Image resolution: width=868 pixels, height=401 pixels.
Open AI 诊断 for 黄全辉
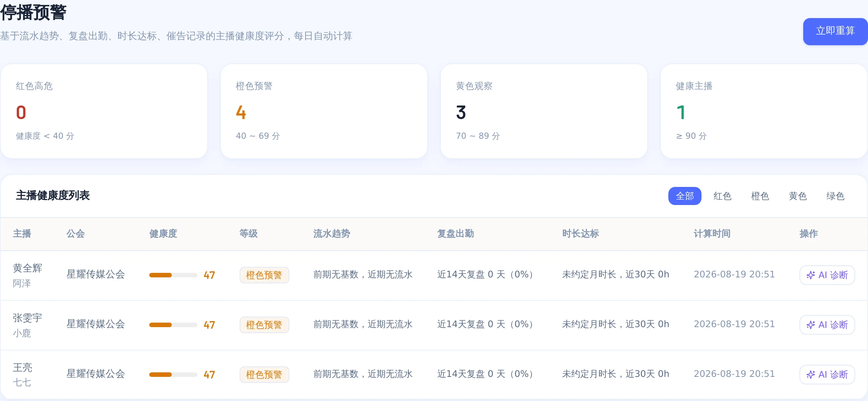[827, 275]
